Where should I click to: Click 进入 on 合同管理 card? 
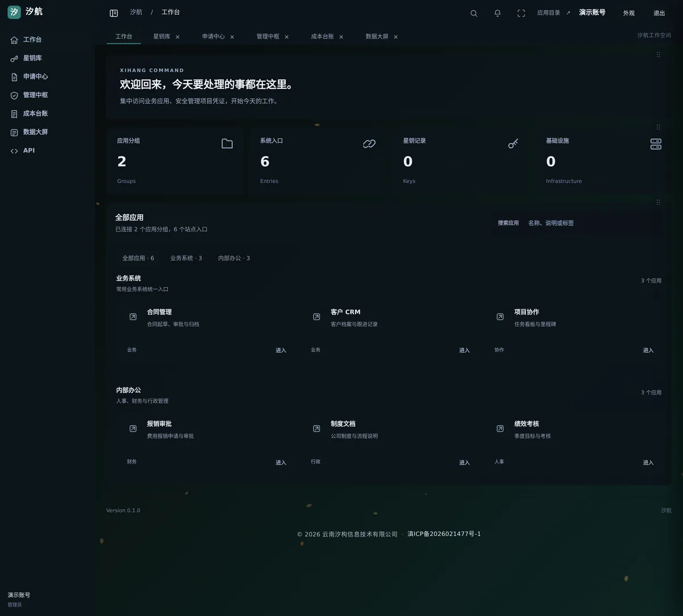coord(281,350)
